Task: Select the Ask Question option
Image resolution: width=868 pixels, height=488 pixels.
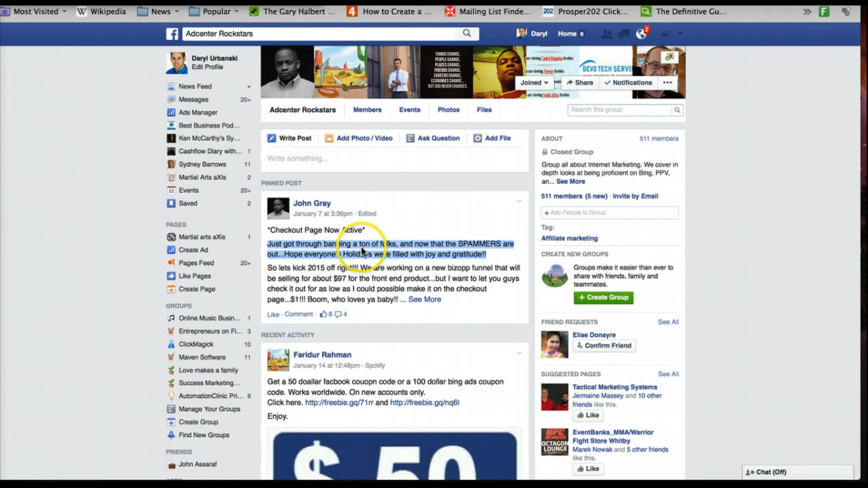Action: coord(433,138)
